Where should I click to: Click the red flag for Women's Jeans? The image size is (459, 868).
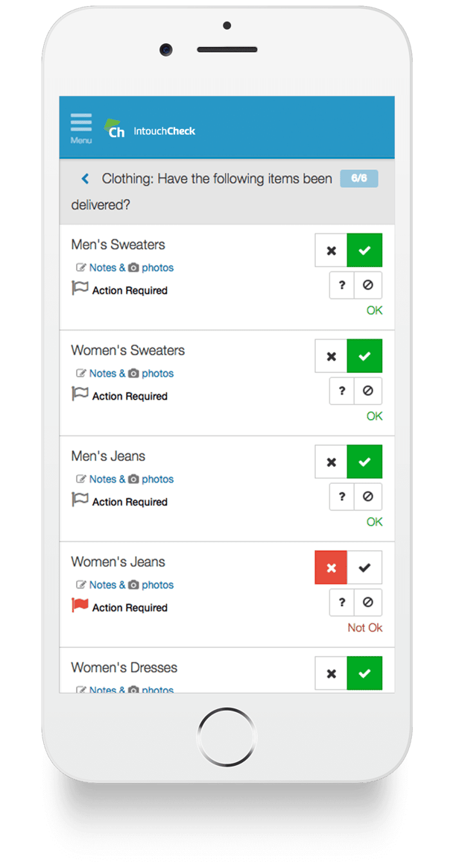pyautogui.click(x=80, y=606)
